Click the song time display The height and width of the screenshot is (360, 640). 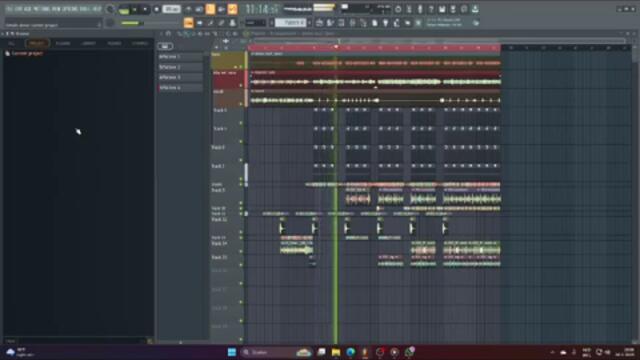click(x=262, y=9)
